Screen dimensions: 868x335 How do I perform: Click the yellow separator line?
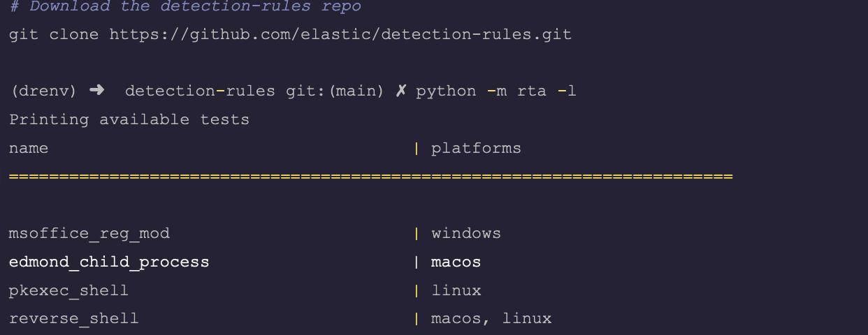click(x=370, y=177)
